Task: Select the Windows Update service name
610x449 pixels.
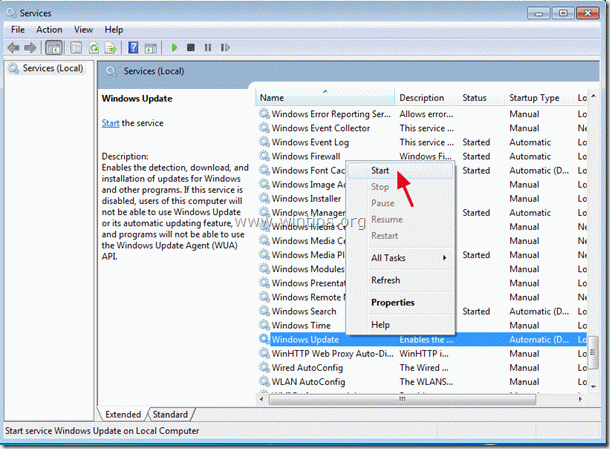Action: coord(305,339)
